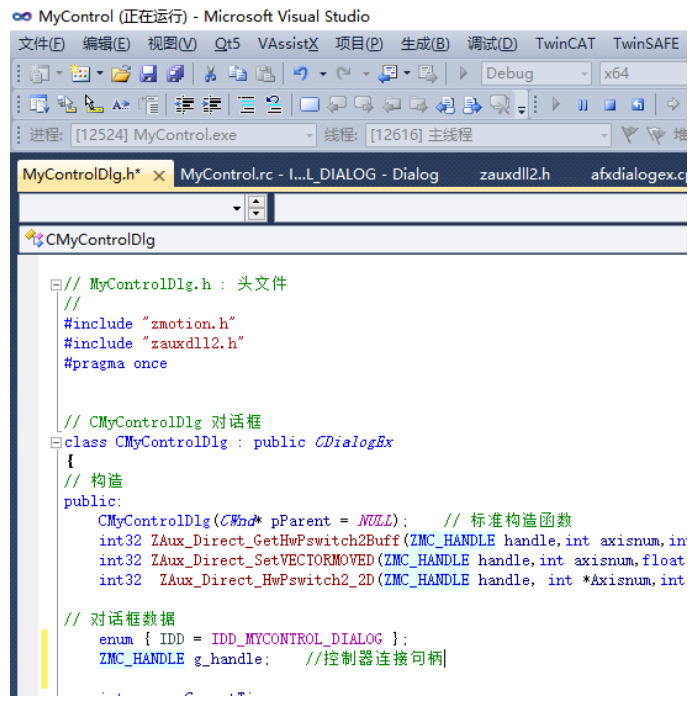
Task: Click the Save All icon
Action: 175,74
